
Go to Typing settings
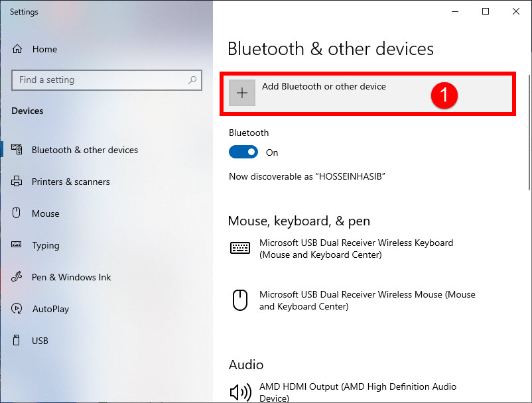(x=46, y=245)
